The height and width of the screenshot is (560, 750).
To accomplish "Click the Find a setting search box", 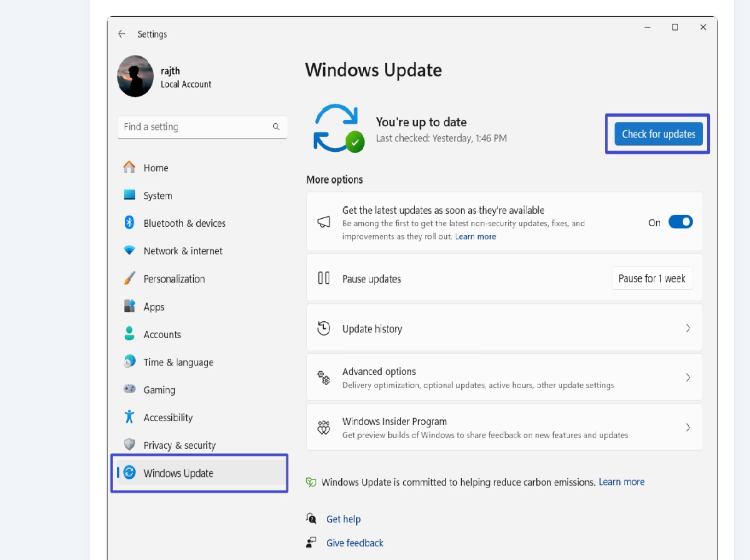I will (x=202, y=127).
